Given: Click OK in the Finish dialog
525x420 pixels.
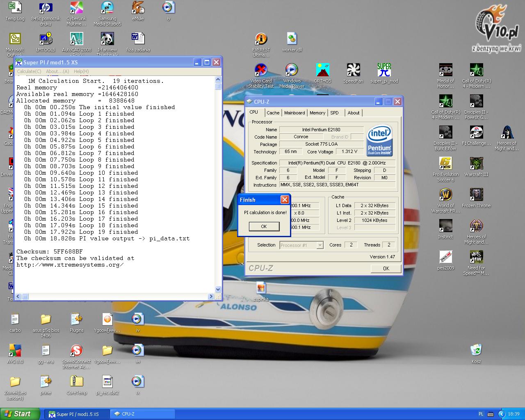Looking at the screenshot, I should [264, 226].
